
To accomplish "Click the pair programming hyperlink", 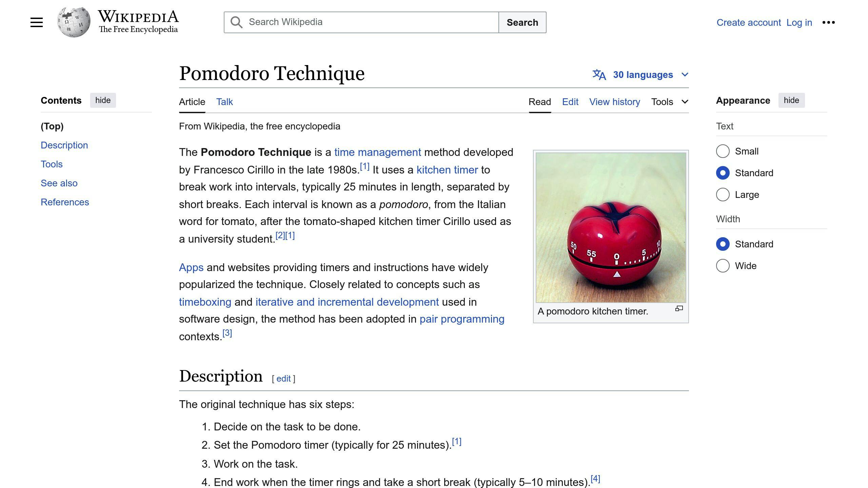I will pyautogui.click(x=462, y=319).
